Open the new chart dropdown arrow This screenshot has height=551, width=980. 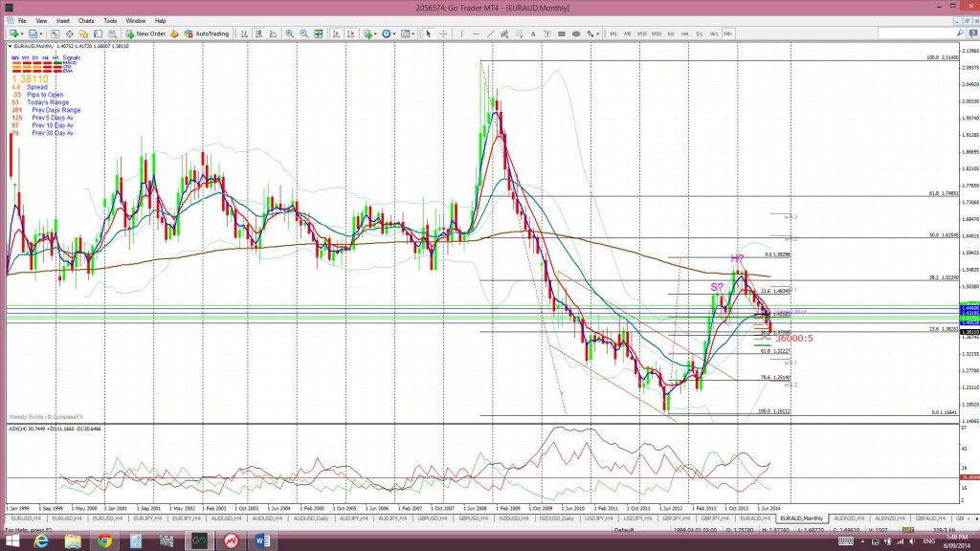coord(19,33)
